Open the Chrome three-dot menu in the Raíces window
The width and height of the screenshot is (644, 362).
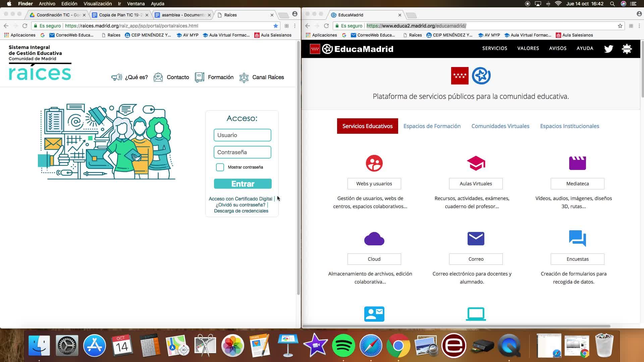[295, 26]
